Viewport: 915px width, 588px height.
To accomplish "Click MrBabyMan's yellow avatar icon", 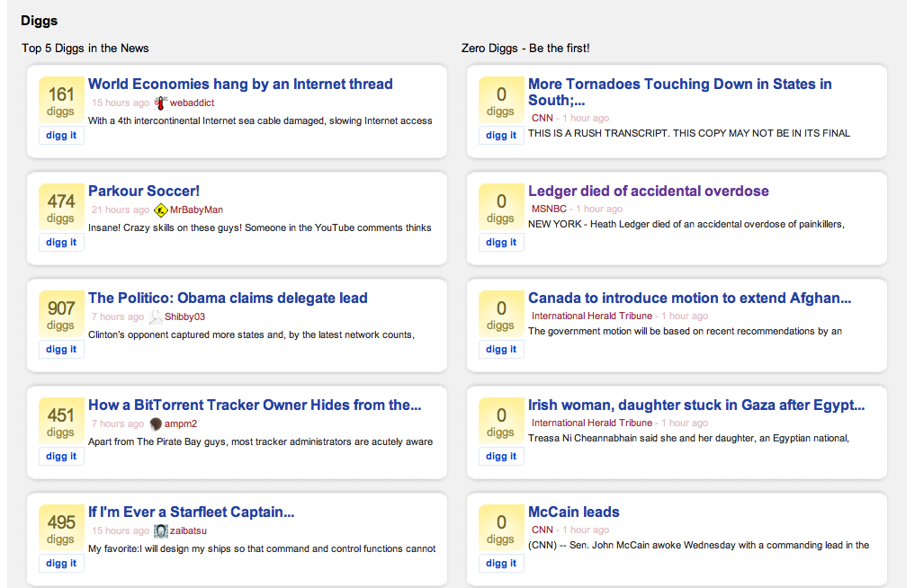I will (x=161, y=209).
